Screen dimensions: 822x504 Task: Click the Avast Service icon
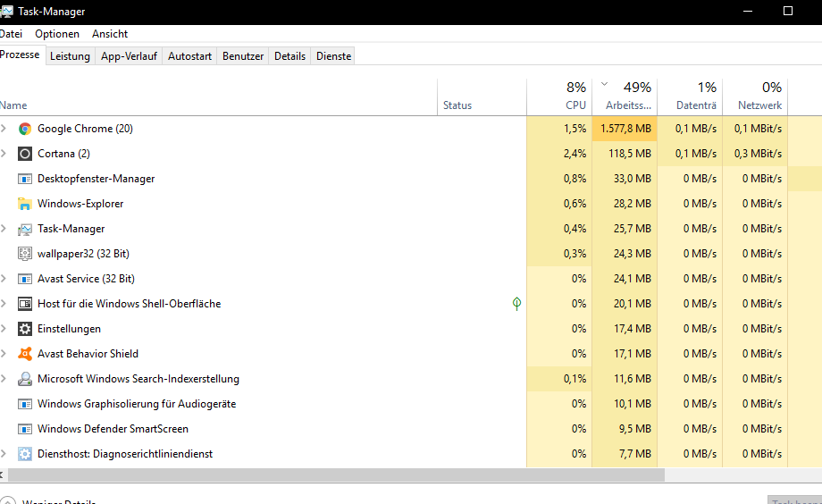25,279
